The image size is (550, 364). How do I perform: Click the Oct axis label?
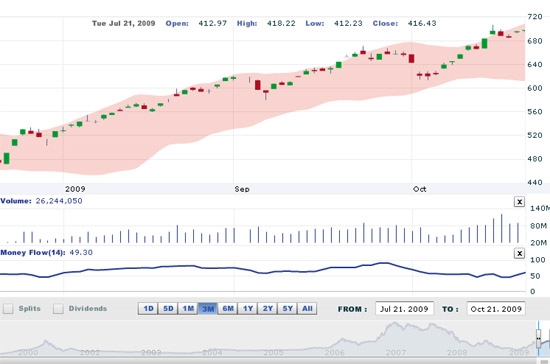click(x=420, y=189)
